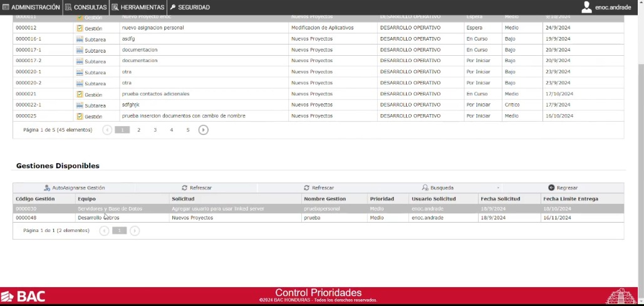Expand the Busqueda dropdown arrow
The width and height of the screenshot is (644, 306).
click(498, 188)
